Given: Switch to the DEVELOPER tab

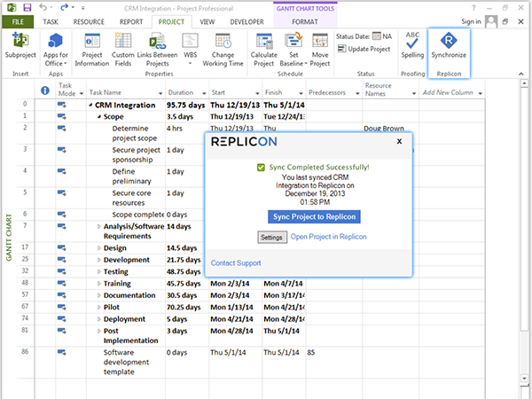Looking at the screenshot, I should (247, 21).
